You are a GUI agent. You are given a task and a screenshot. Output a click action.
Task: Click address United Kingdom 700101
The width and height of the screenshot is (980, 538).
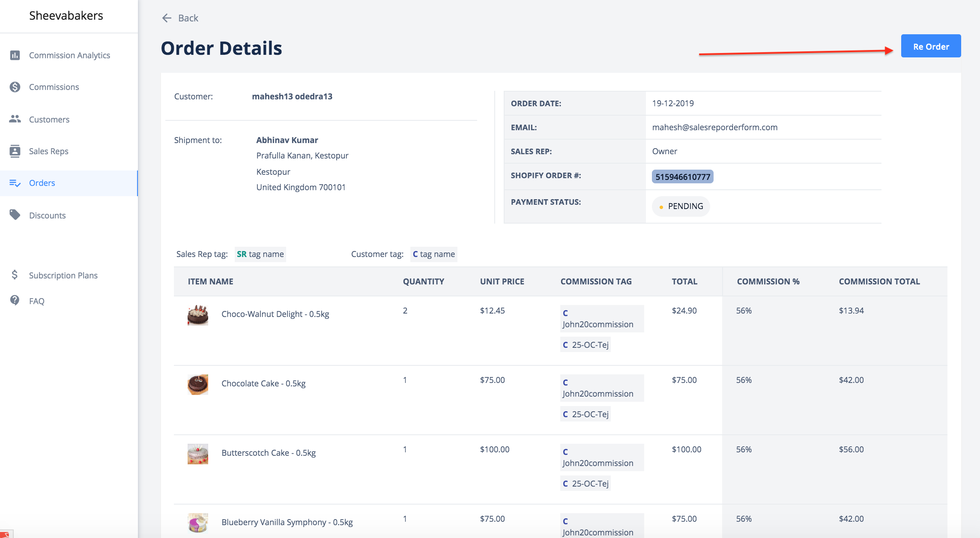pyautogui.click(x=301, y=187)
